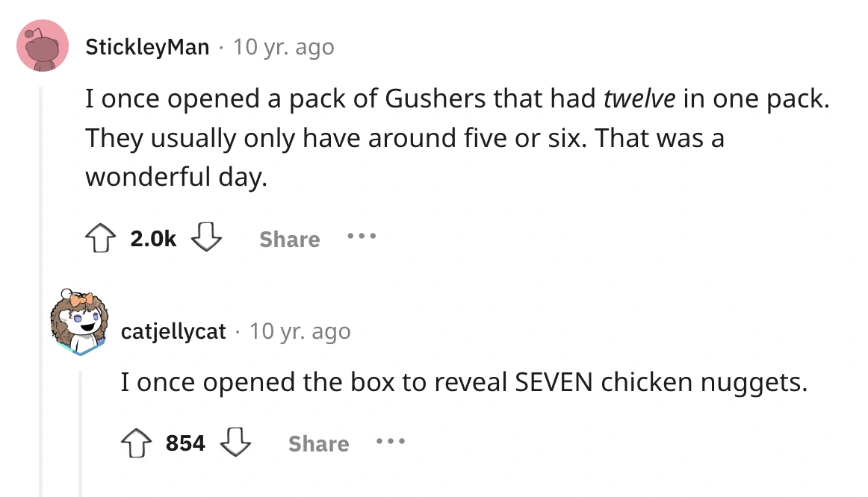
Task: Open more options on StickleyMan's comment
Action: [x=362, y=239]
